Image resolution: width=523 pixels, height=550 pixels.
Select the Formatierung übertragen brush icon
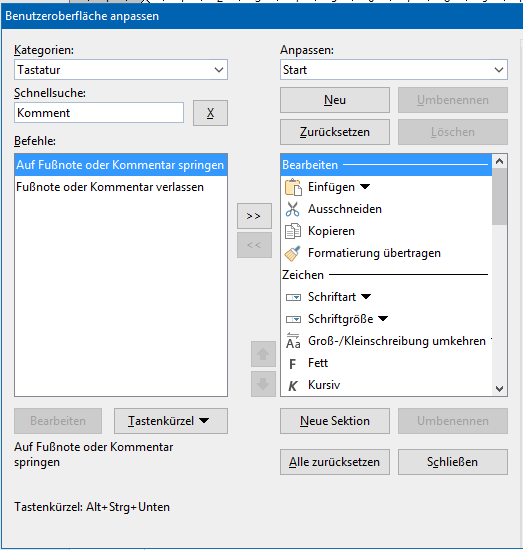coord(293,253)
